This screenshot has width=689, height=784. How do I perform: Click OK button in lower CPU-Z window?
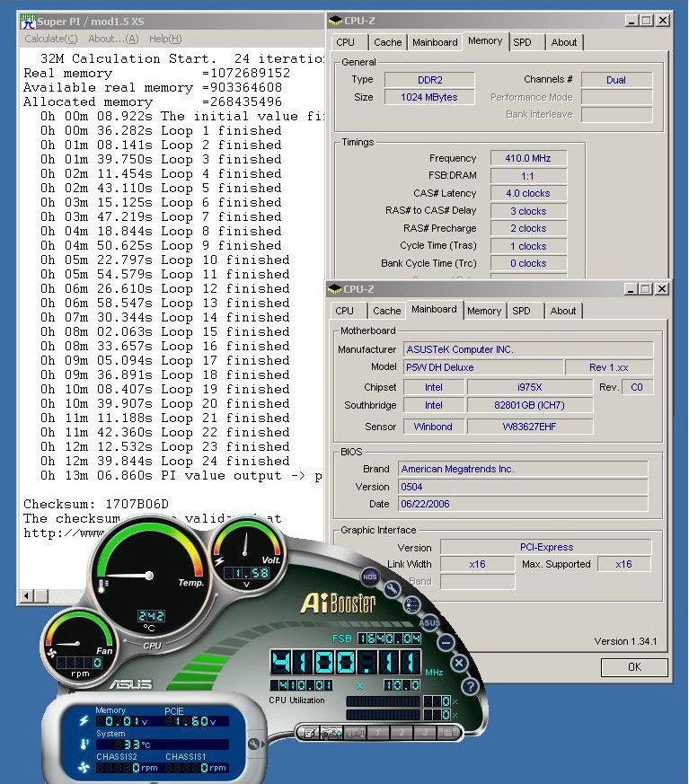[x=634, y=667]
